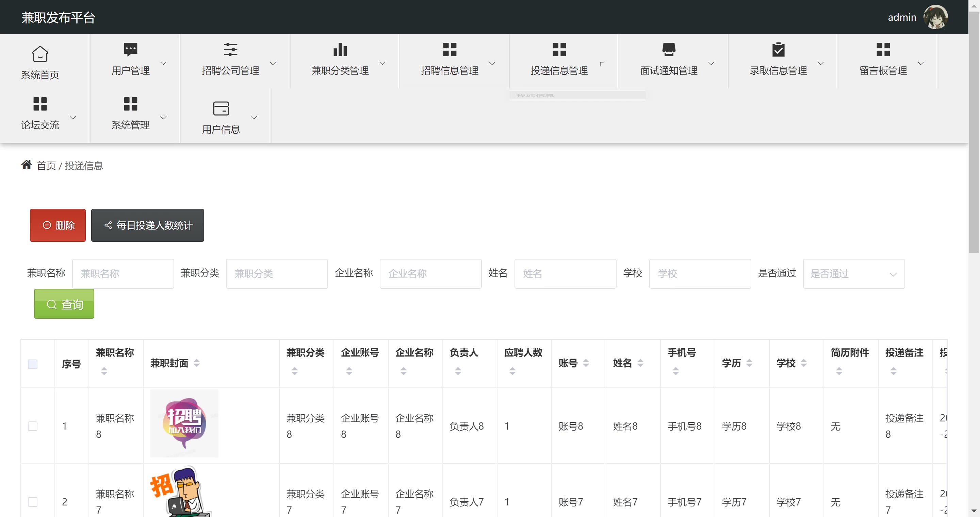Open the 投递信息管理 menu label
The width and height of the screenshot is (980, 517).
tap(559, 70)
